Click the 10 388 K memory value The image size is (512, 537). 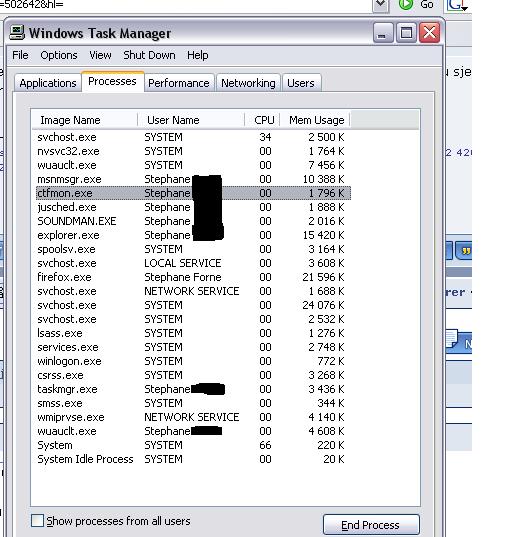[x=323, y=179]
